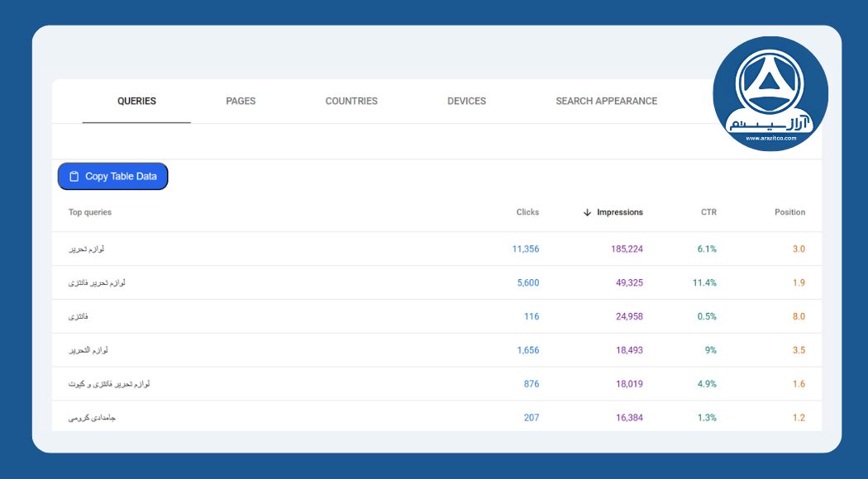View the DEVICES tab

click(x=466, y=101)
